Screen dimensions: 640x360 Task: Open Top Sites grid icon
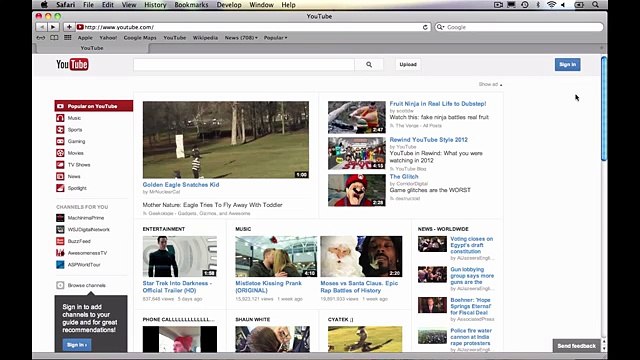(68, 38)
